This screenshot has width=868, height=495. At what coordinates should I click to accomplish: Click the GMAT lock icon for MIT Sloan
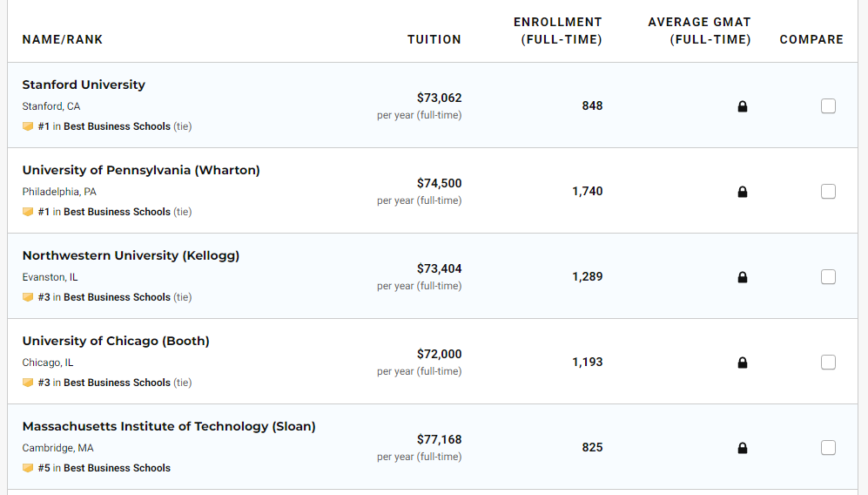click(x=743, y=448)
